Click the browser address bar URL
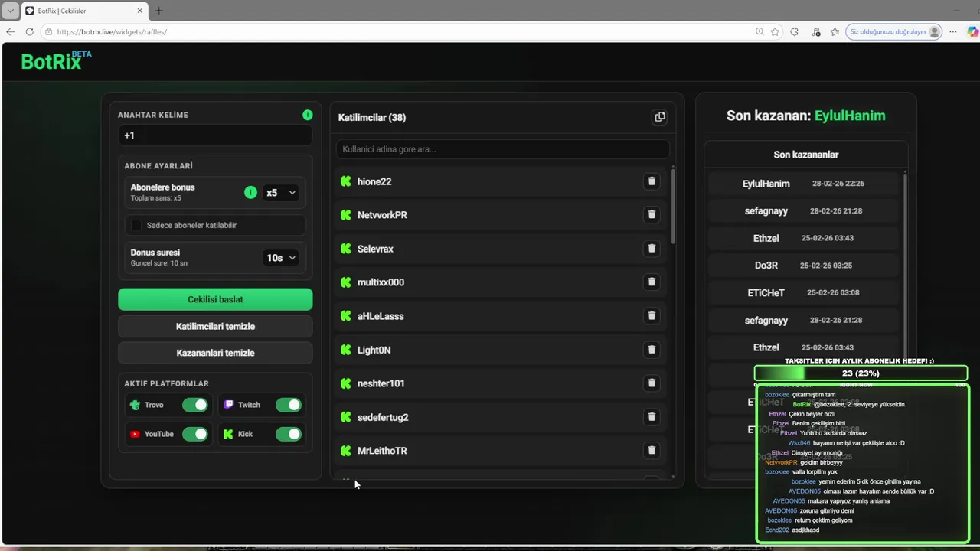This screenshot has width=980, height=551. pos(112,31)
